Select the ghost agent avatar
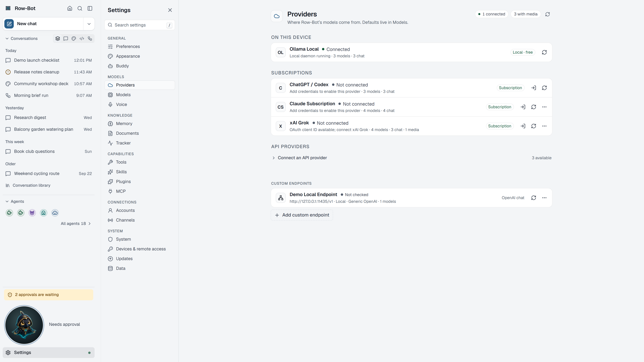This screenshot has width=644, height=362. (x=43, y=213)
